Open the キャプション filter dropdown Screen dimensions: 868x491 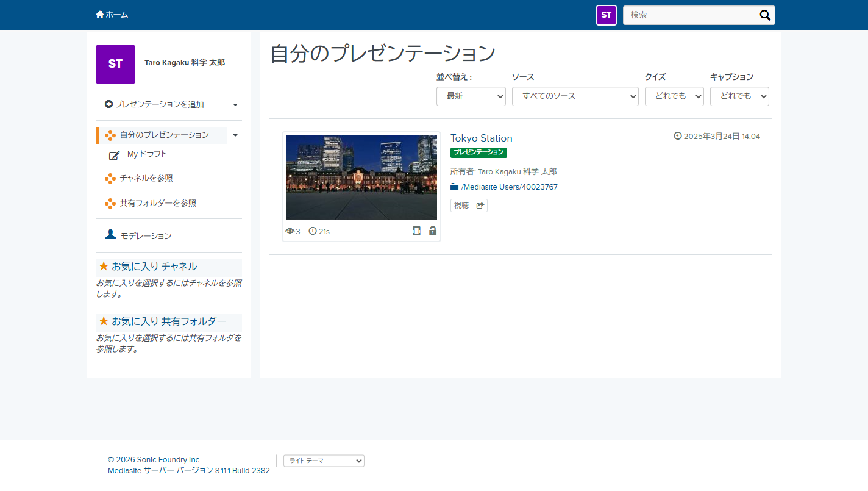[739, 96]
